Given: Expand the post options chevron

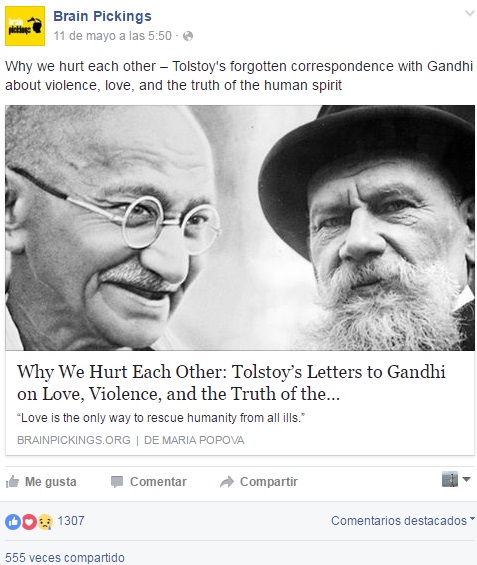Looking at the screenshot, I should click(x=469, y=14).
